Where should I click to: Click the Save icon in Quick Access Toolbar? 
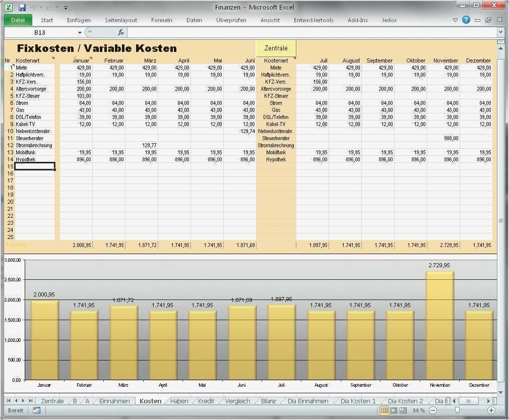(x=22, y=7)
